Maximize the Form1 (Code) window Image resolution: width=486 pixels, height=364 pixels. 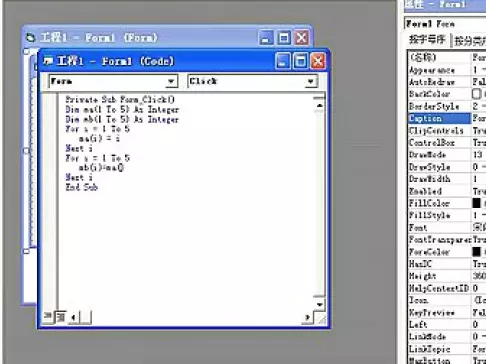(x=300, y=61)
